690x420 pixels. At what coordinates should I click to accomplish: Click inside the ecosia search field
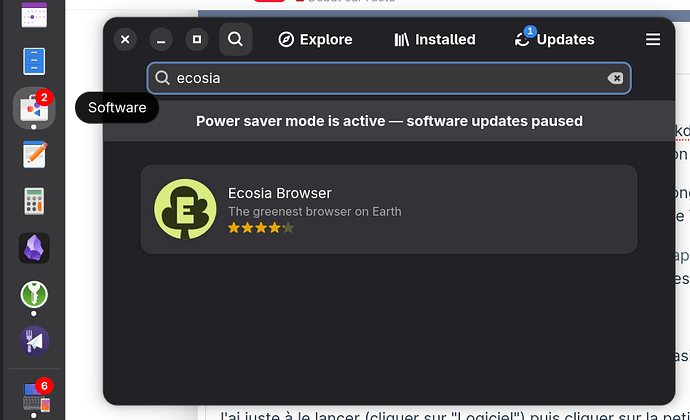point(389,78)
